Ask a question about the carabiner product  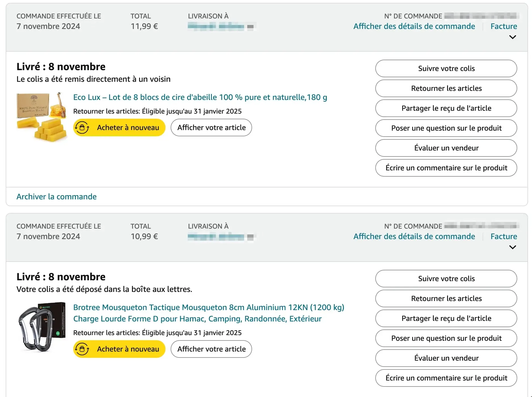coord(446,338)
